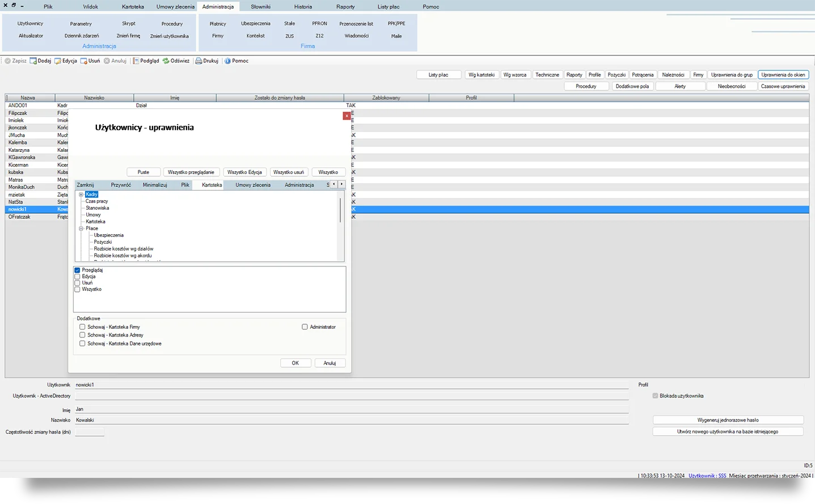Open the Słowniki ribbon tab

click(x=260, y=7)
